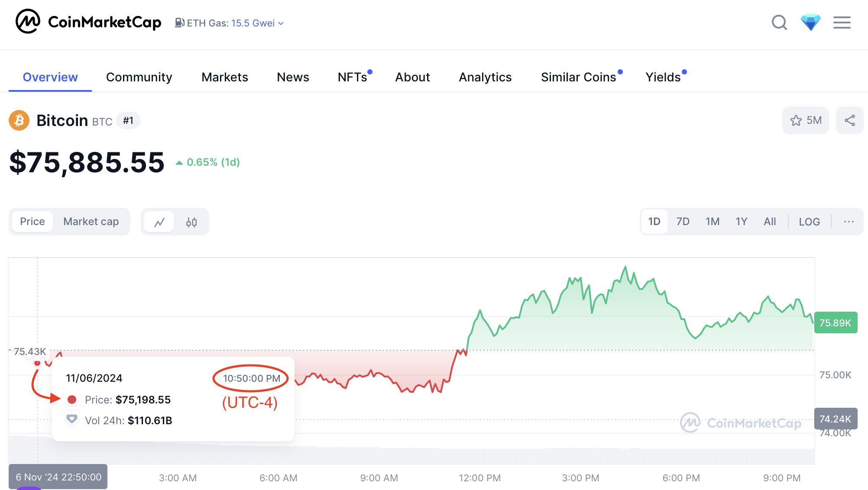Switch to candlestick chart icon
Screen dimensions: 868x490
coord(191,222)
